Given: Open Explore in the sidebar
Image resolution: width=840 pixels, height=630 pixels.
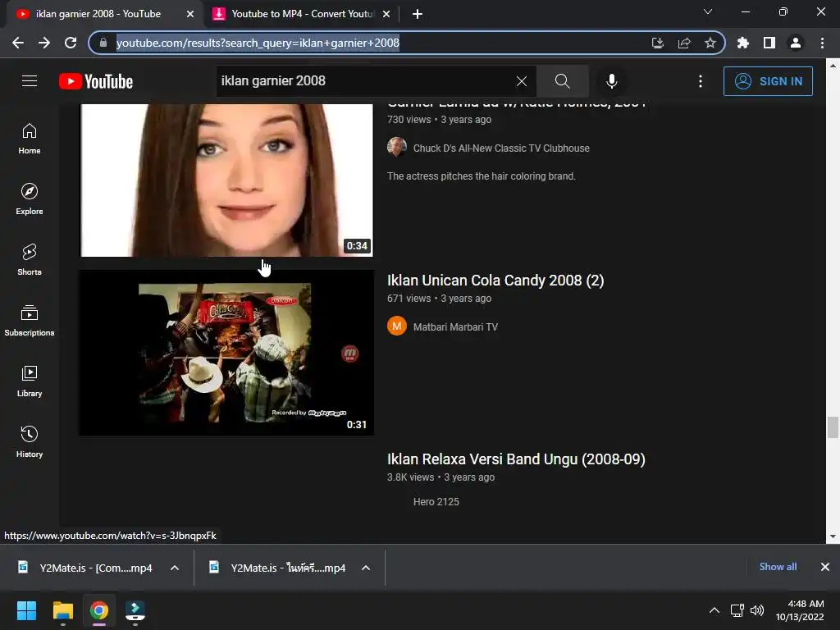Looking at the screenshot, I should point(30,199).
